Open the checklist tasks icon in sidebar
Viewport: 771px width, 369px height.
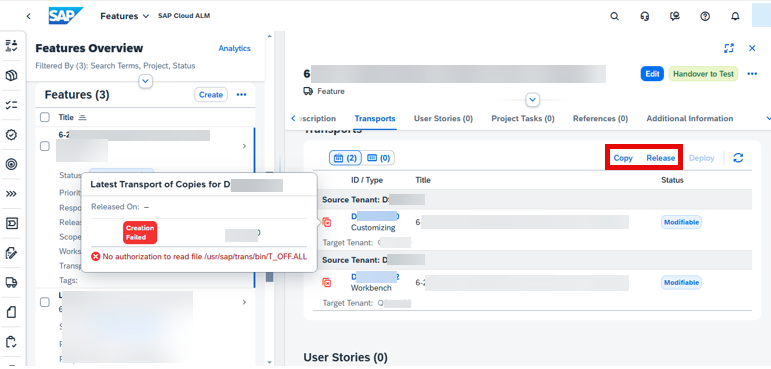click(11, 105)
